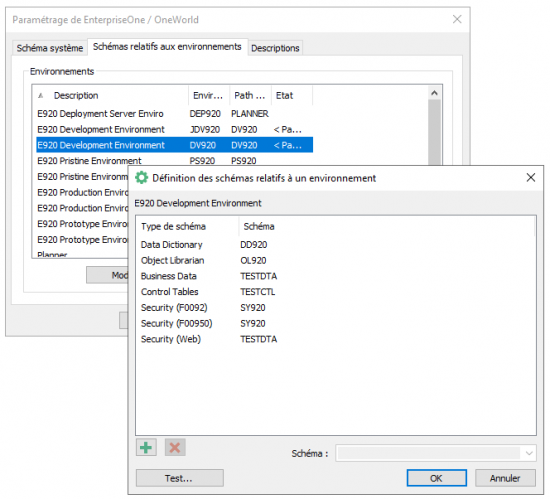Click the green gear icon in dialog title
This screenshot has height=499, width=550.
(141, 178)
